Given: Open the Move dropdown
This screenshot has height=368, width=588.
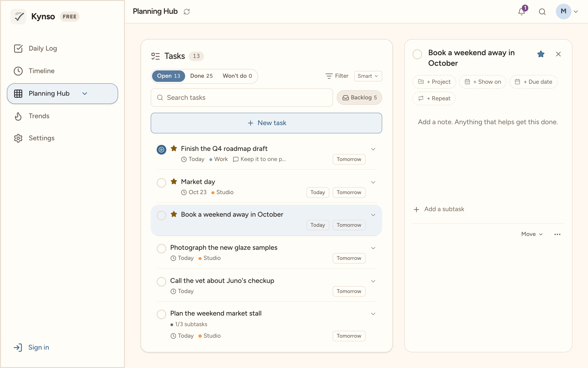Looking at the screenshot, I should pos(532,234).
